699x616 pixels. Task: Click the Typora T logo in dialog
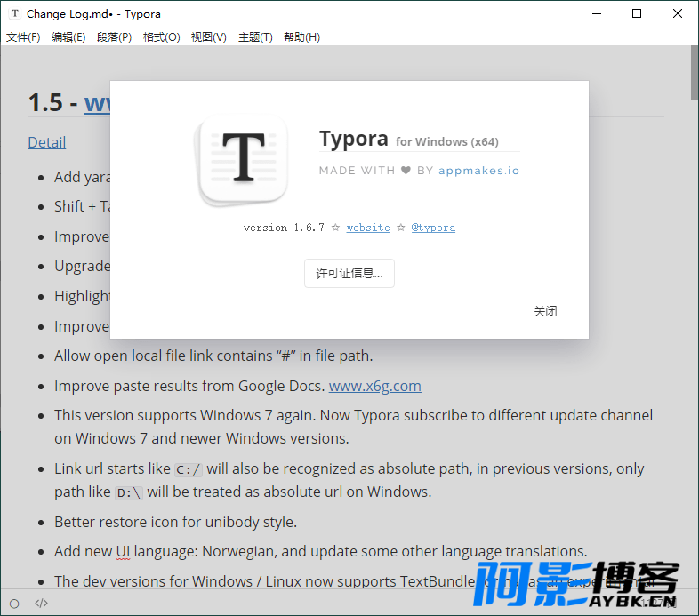click(x=243, y=159)
